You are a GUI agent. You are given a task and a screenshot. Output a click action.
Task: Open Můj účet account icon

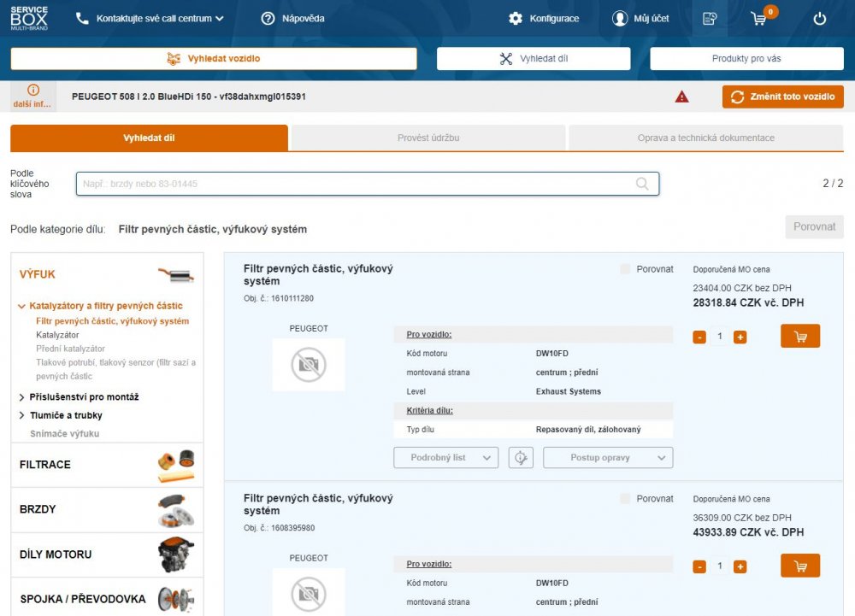point(640,19)
